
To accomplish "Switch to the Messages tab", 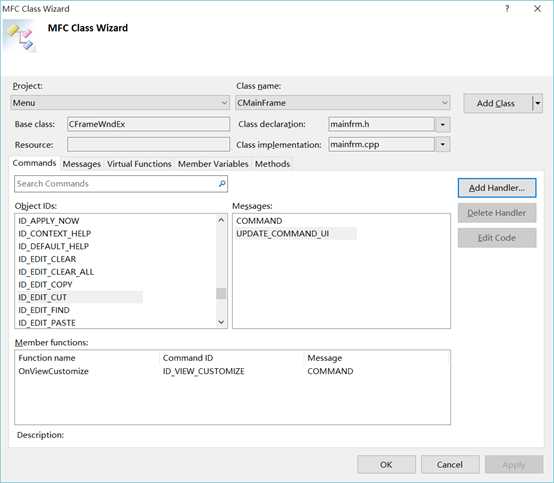I will (x=82, y=164).
